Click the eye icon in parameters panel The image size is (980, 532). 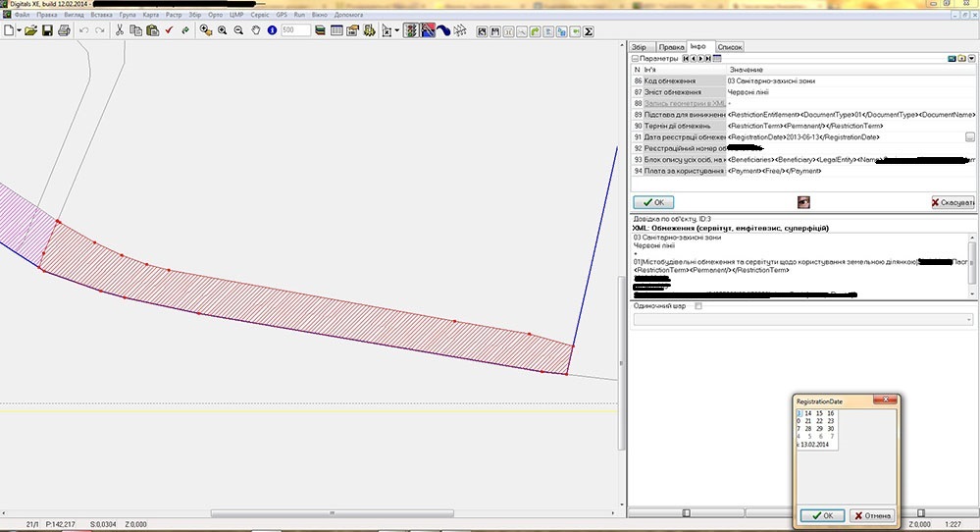[x=802, y=202]
